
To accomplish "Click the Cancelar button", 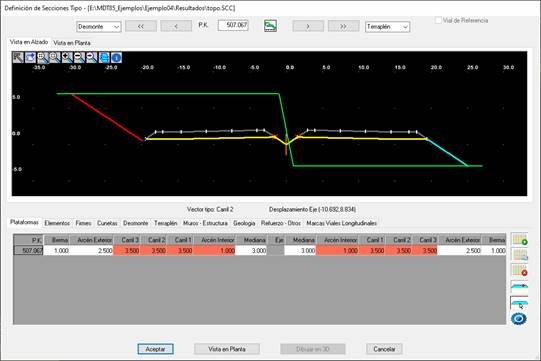I will point(384,349).
